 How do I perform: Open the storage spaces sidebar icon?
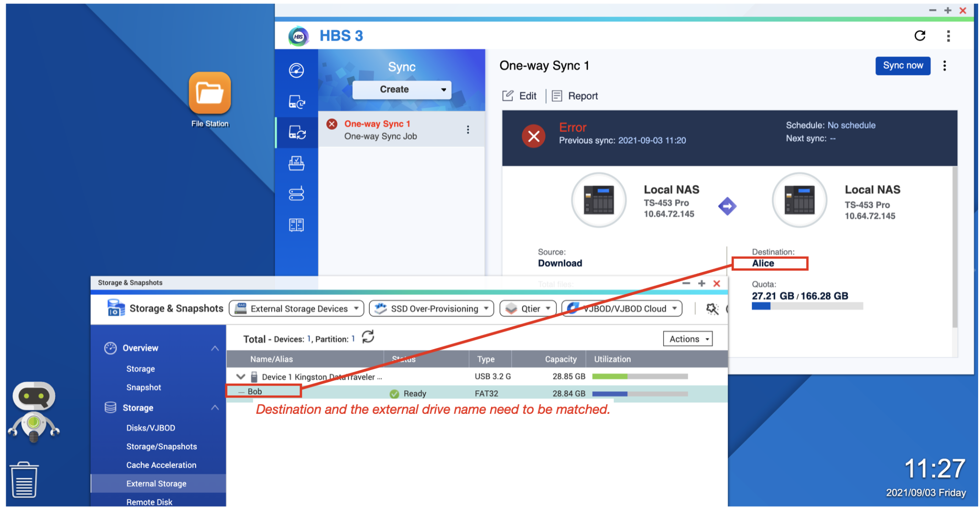pyautogui.click(x=297, y=193)
